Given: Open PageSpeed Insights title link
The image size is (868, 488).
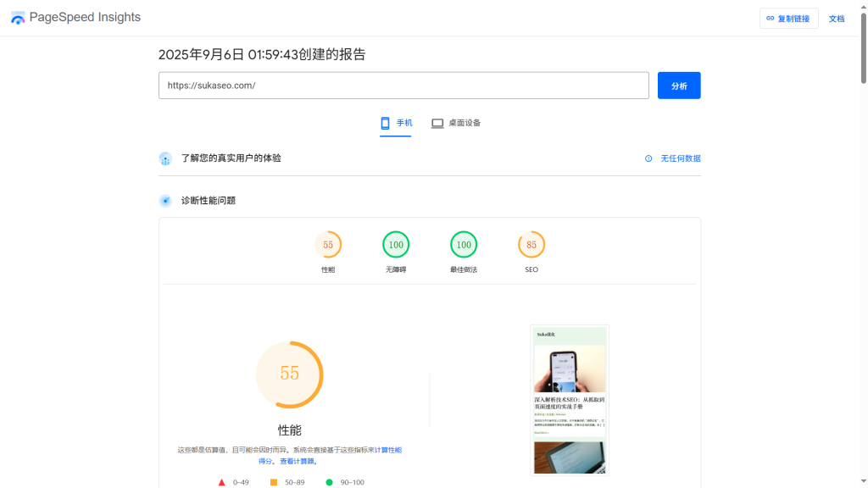Looking at the screenshot, I should [x=85, y=17].
